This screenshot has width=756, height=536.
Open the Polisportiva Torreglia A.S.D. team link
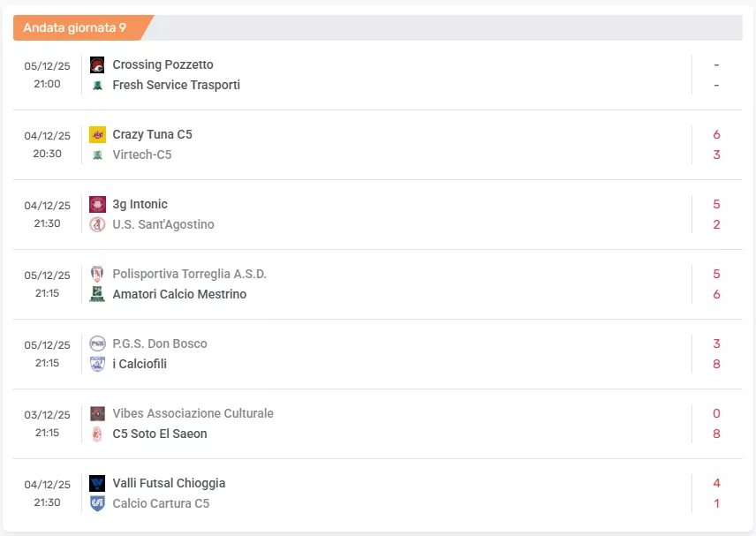pos(189,274)
